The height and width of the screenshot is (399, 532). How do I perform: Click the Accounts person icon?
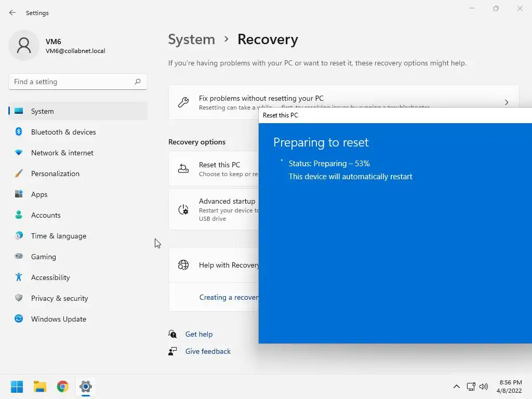(x=19, y=215)
